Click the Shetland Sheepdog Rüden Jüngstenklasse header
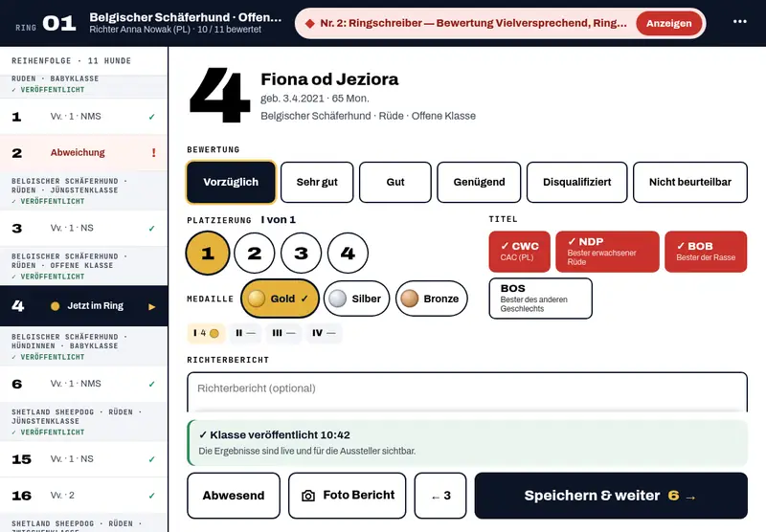The width and height of the screenshot is (766, 532). pyautogui.click(x=83, y=422)
